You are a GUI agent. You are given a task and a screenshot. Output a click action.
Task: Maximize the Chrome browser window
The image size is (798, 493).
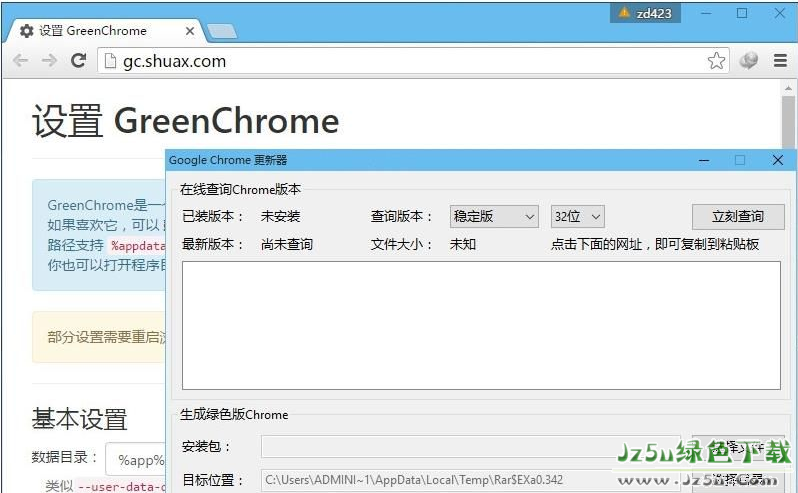[x=742, y=13]
